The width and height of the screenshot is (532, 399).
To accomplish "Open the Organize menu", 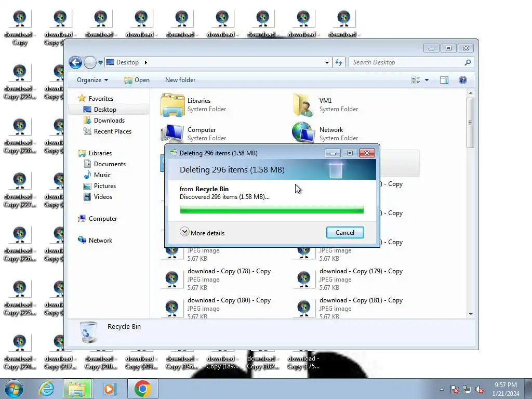I will click(92, 80).
